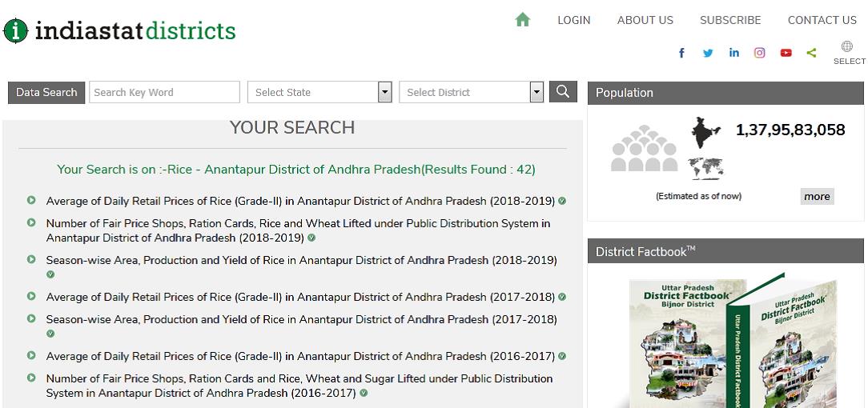Viewport: 868px width, 408px height.
Task: Click the green home icon
Action: pos(523,20)
